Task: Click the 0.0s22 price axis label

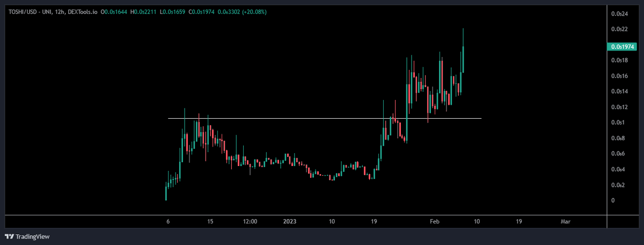Action: click(x=619, y=29)
